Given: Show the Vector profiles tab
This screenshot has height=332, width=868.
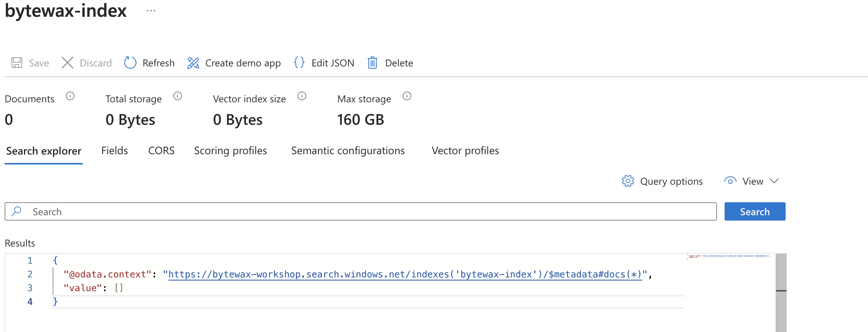Looking at the screenshot, I should pyautogui.click(x=465, y=151).
